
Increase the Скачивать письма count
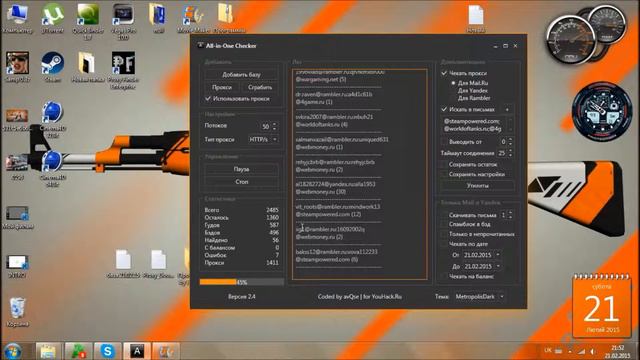[510, 213]
